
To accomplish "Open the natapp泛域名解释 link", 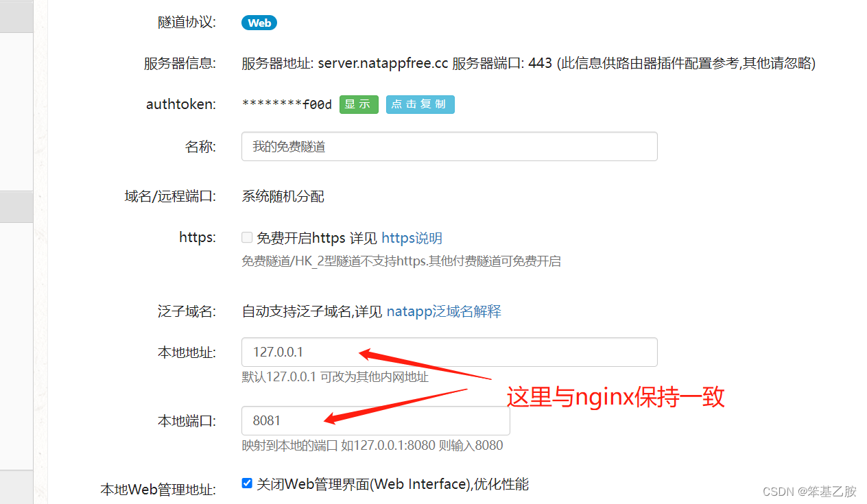I will click(444, 311).
